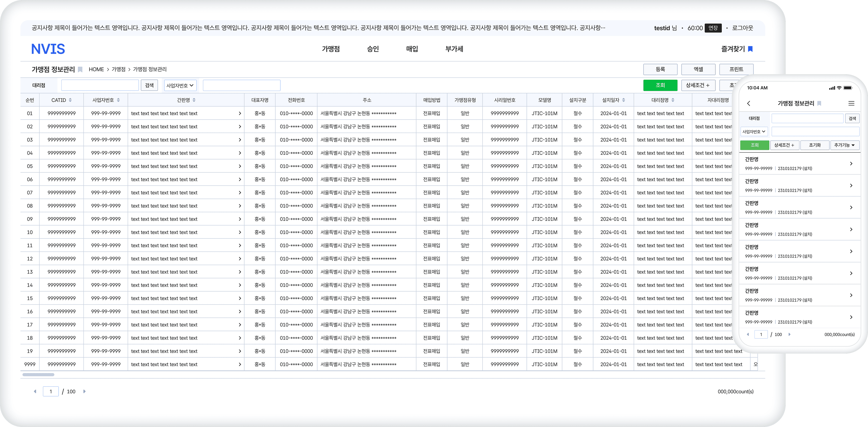Open the 부가세 top menu
868x427 pixels.
click(454, 49)
